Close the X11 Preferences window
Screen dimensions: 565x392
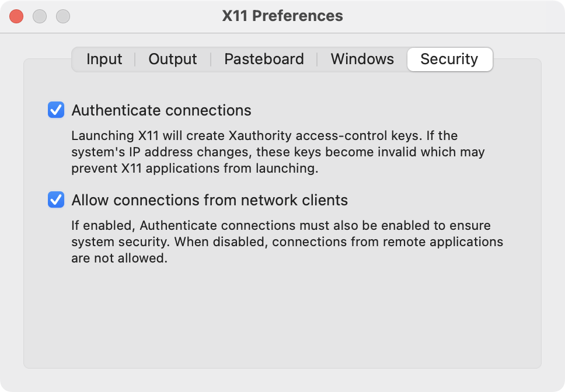[x=16, y=16]
